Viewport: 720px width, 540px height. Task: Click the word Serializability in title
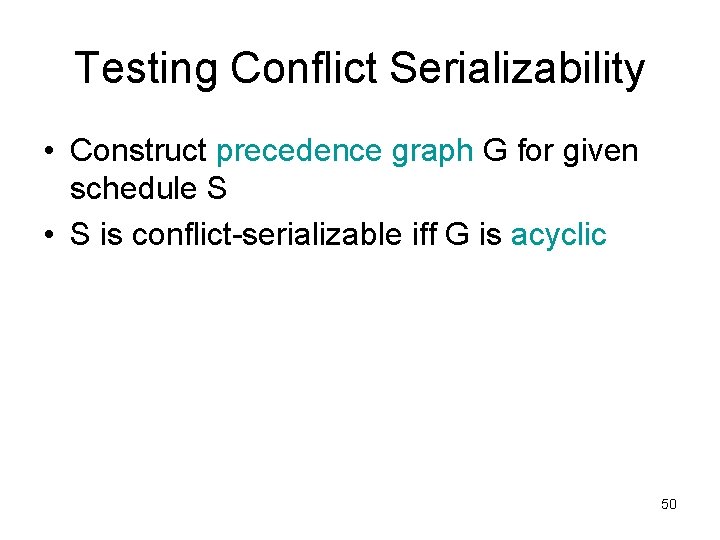point(518,69)
